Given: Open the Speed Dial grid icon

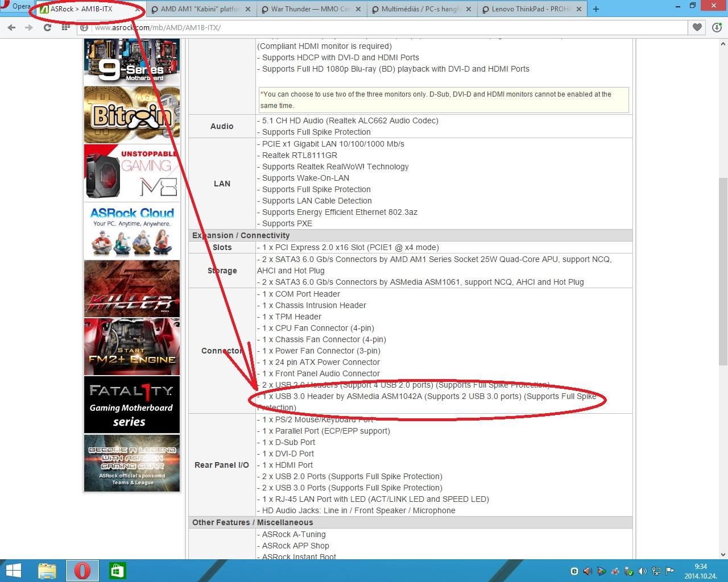Looking at the screenshot, I should point(65,27).
